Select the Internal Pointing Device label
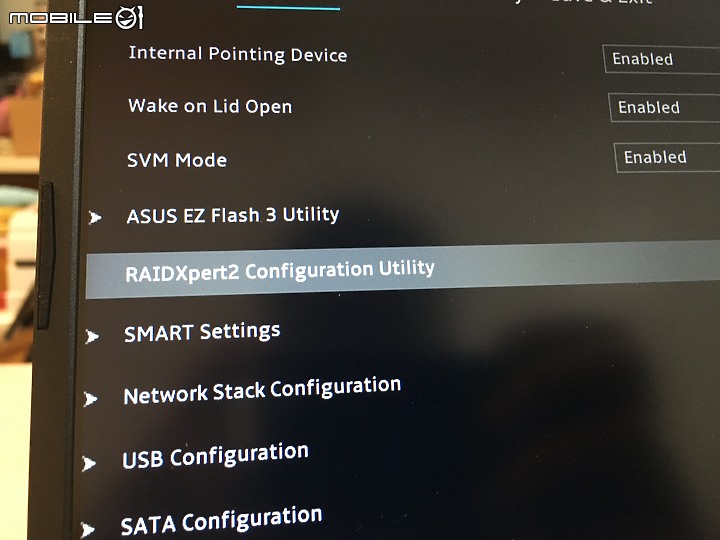Viewport: 720px width, 540px height. (x=238, y=54)
